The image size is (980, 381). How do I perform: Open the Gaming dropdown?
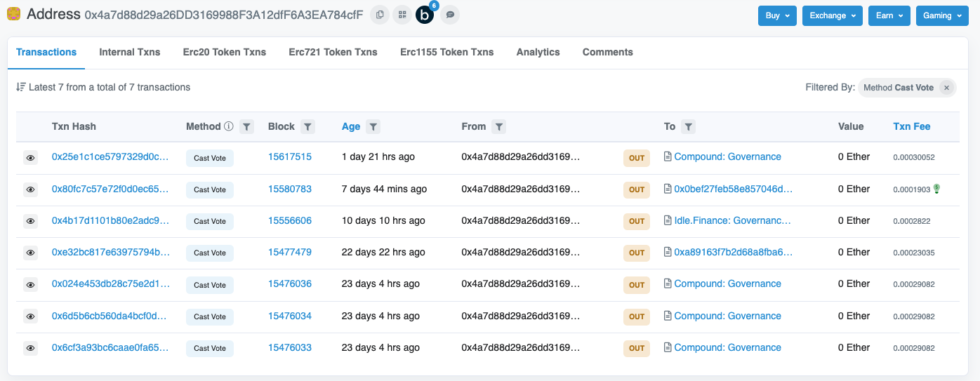pos(942,15)
